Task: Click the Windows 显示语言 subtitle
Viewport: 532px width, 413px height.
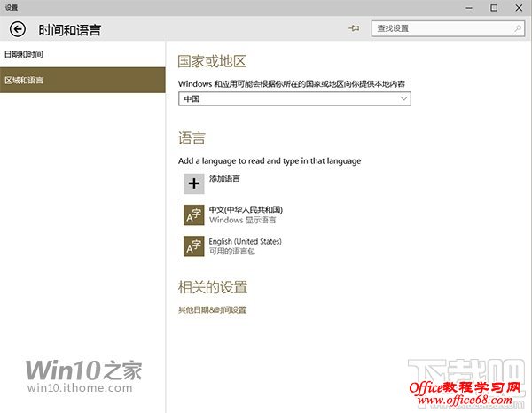Action: pos(242,220)
